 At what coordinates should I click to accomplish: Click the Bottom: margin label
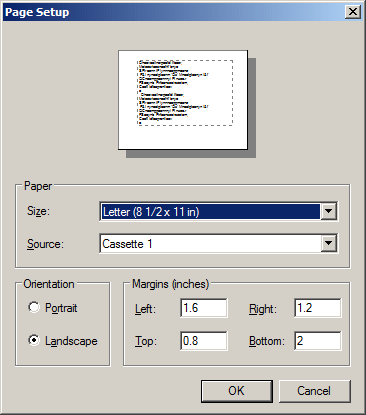click(267, 341)
